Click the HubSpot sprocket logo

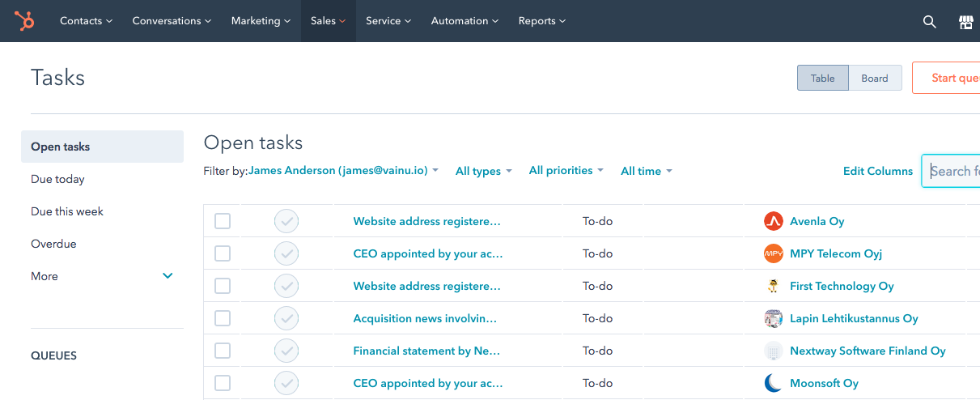pos(23,21)
